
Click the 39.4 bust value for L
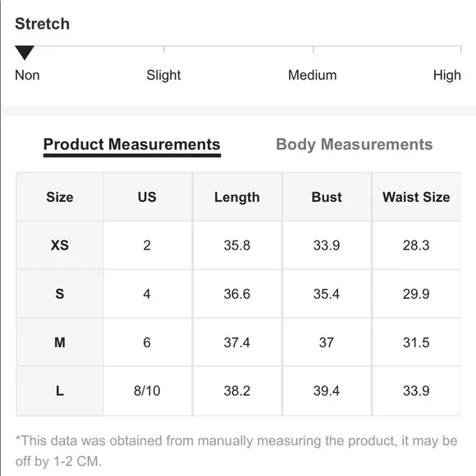[327, 391]
